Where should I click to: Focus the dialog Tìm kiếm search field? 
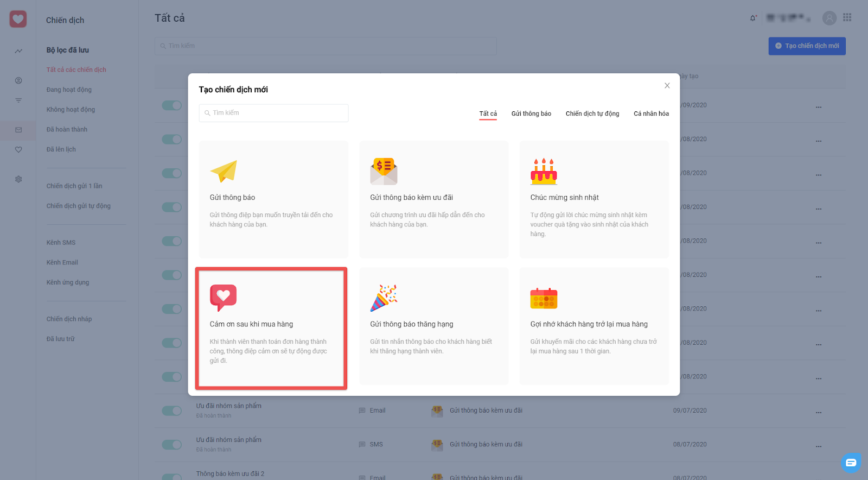click(274, 113)
